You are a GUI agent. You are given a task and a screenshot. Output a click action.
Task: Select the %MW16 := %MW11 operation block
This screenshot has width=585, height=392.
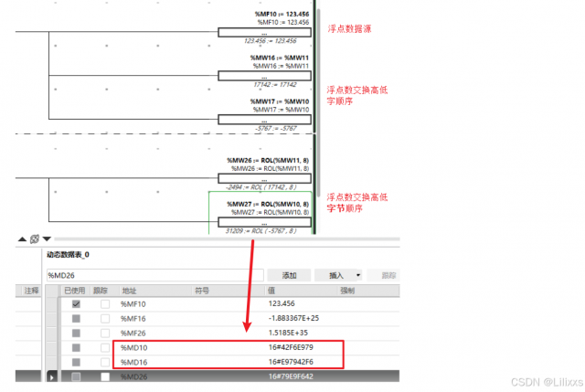(x=265, y=79)
